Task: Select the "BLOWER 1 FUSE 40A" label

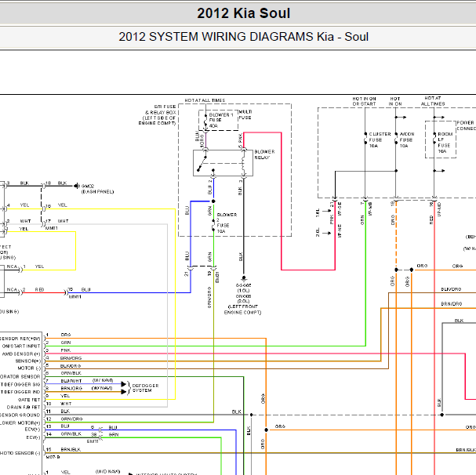Action: click(220, 120)
